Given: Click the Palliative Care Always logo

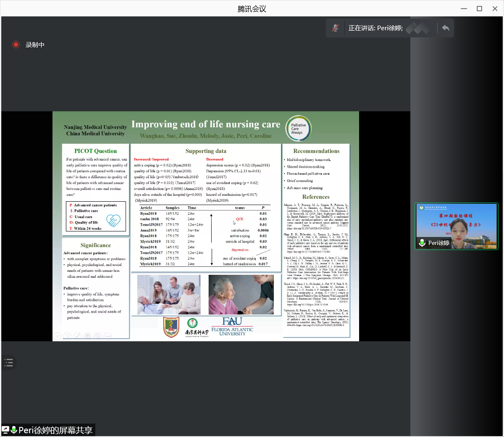Looking at the screenshot, I should pyautogui.click(x=298, y=129).
